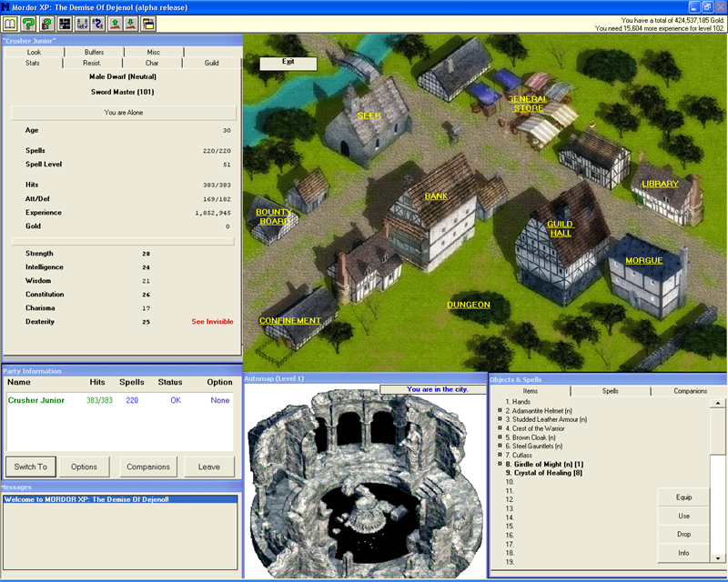Click the open book toolbar icon
This screenshot has width=728, height=582.
click(x=11, y=24)
